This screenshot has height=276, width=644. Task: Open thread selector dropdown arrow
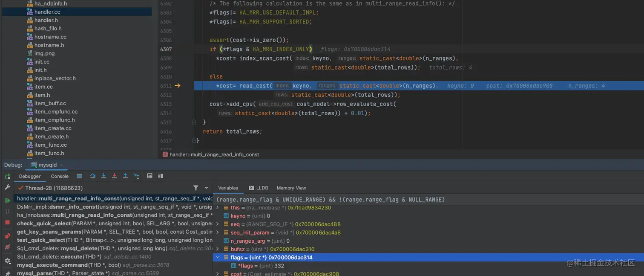pos(207,188)
